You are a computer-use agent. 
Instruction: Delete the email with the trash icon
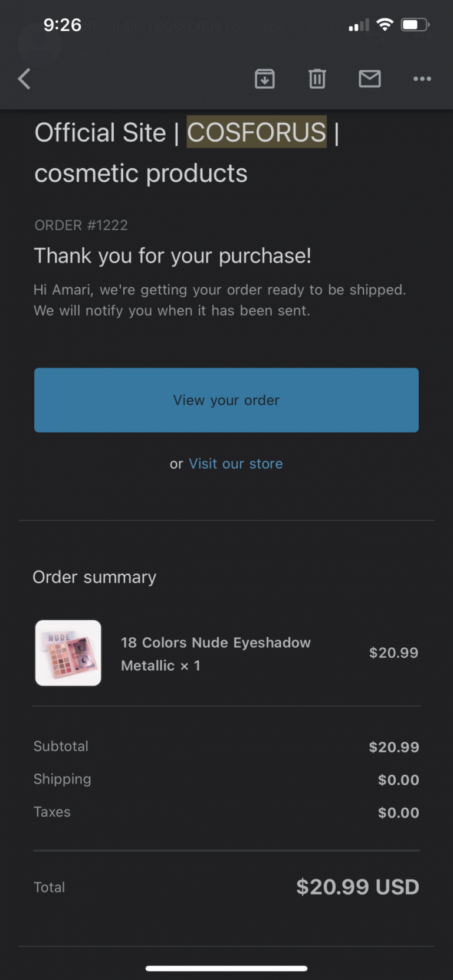(317, 78)
